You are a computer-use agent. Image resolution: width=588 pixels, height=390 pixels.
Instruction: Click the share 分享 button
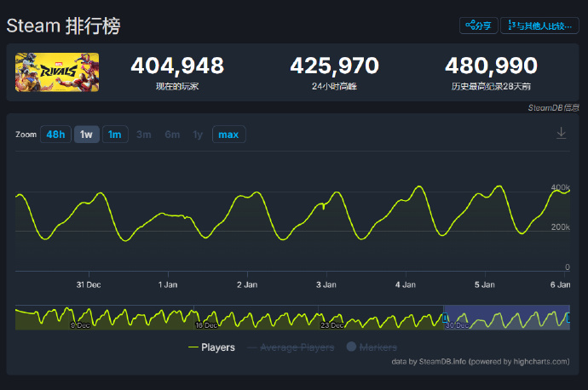(x=478, y=26)
